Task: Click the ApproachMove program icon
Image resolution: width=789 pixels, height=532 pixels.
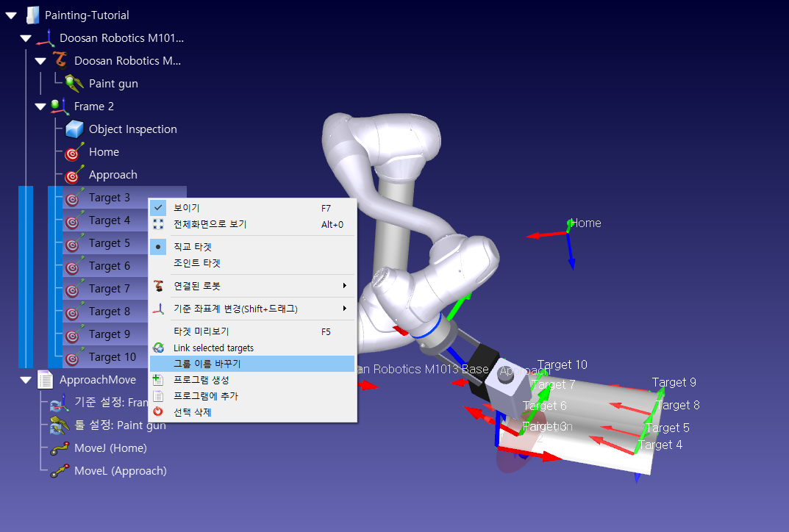Action: pyautogui.click(x=46, y=380)
